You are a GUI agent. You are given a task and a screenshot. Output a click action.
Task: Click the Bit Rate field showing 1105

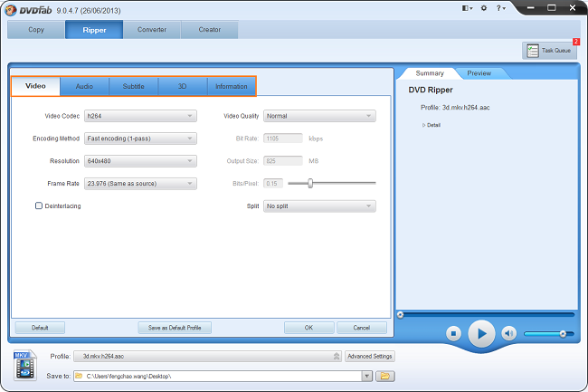[283, 139]
